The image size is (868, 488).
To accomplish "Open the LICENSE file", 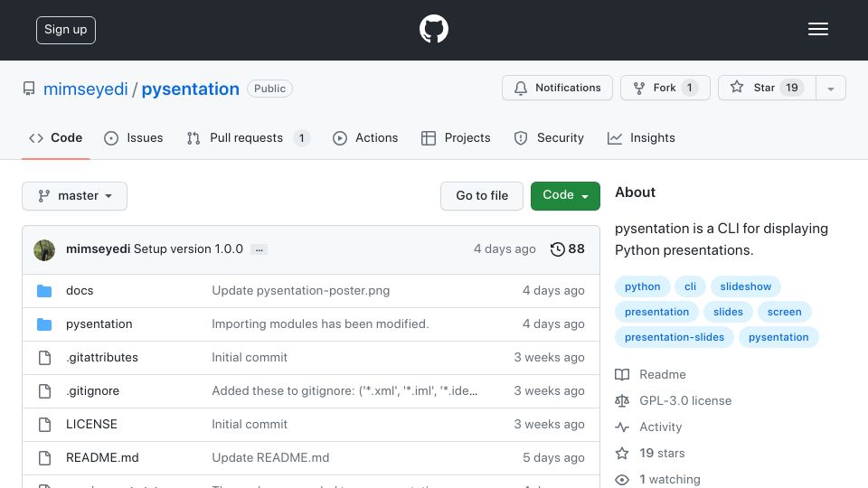I will [x=91, y=425].
